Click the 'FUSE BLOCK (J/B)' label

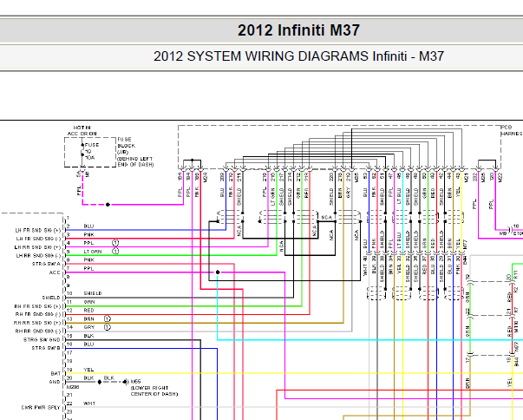(x=126, y=146)
